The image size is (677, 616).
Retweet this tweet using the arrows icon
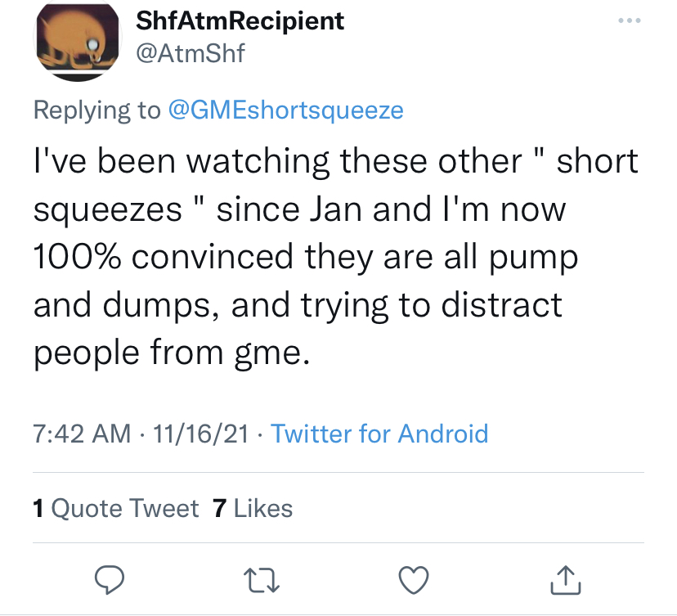pos(261,578)
